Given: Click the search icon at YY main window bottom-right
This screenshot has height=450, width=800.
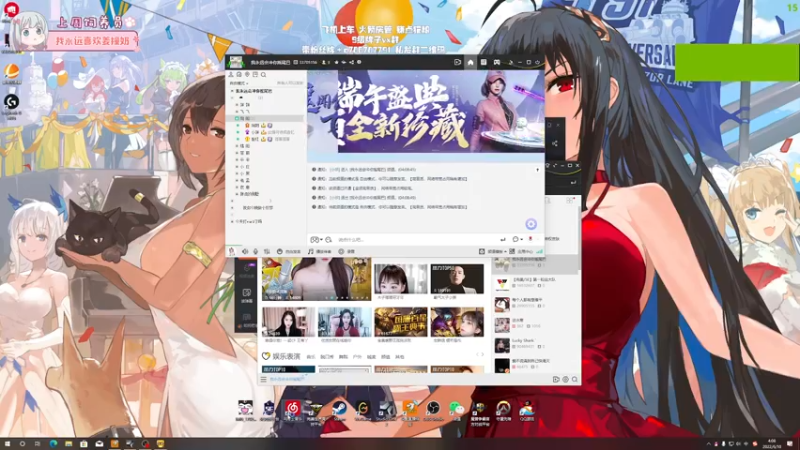Looking at the screenshot, I should pos(574,380).
